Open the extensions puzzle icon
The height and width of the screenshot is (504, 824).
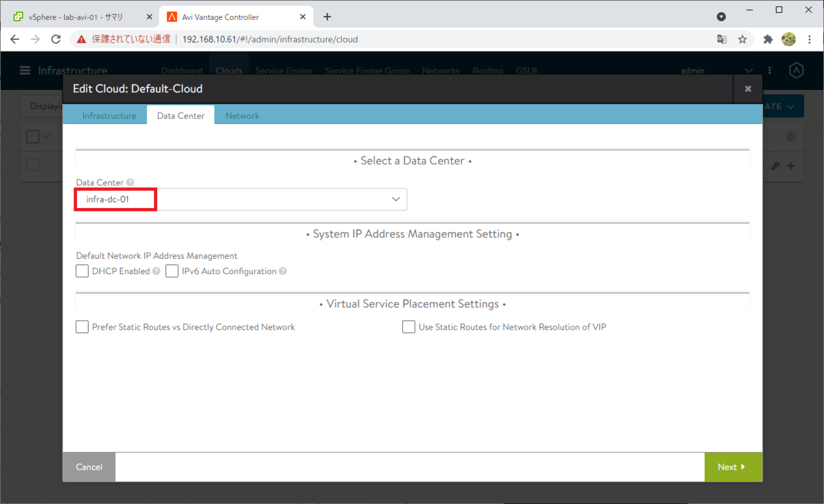[768, 39]
